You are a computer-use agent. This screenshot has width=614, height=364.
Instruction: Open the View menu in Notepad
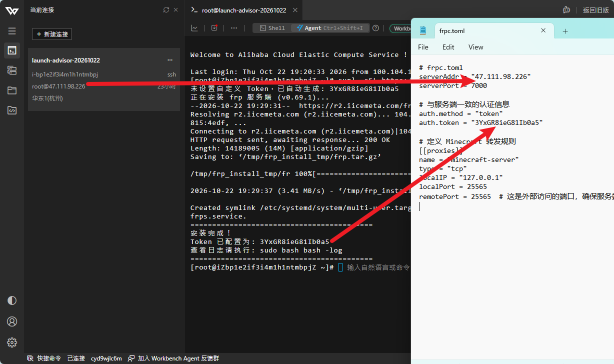[x=476, y=47]
